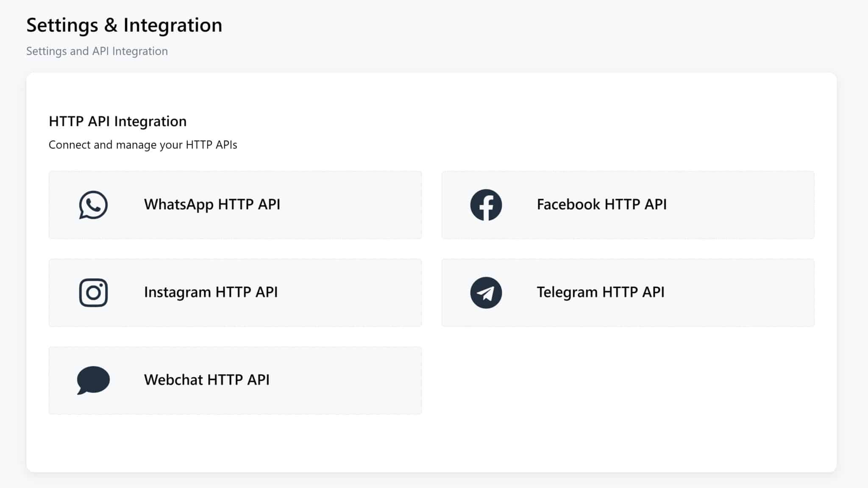Image resolution: width=868 pixels, height=488 pixels.
Task: Click the WhatsApp icon
Action: click(92, 205)
